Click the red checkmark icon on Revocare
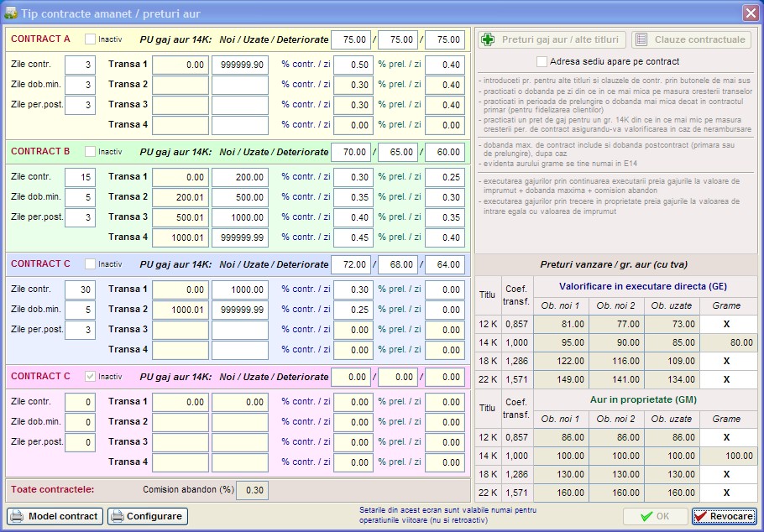This screenshot has width=764, height=532. [700, 516]
